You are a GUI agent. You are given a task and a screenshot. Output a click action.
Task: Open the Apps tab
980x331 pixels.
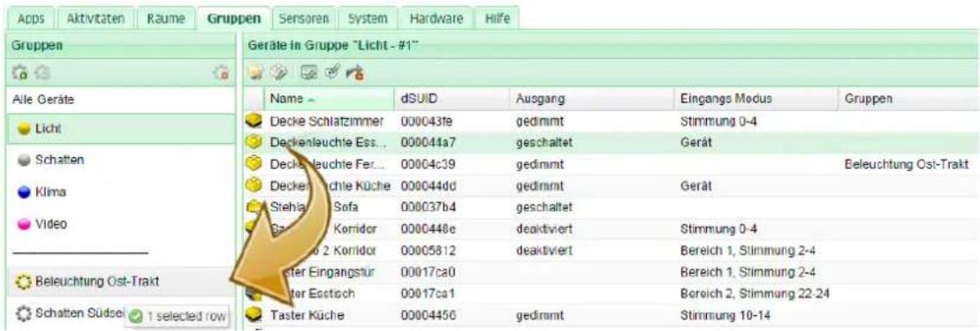point(31,19)
